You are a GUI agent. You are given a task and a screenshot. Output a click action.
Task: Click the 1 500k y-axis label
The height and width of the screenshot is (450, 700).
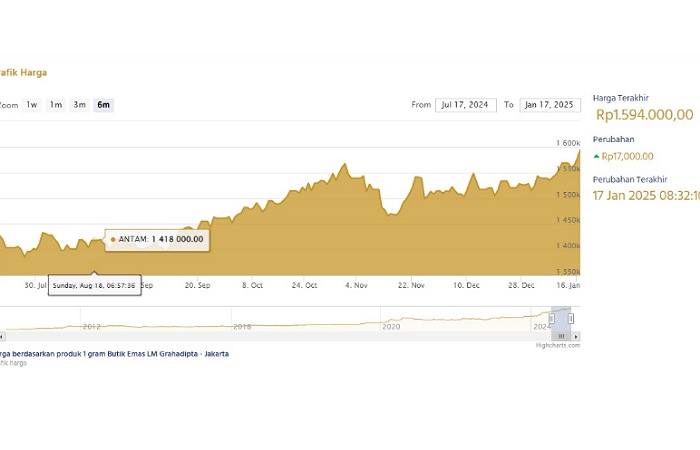[x=568, y=195]
